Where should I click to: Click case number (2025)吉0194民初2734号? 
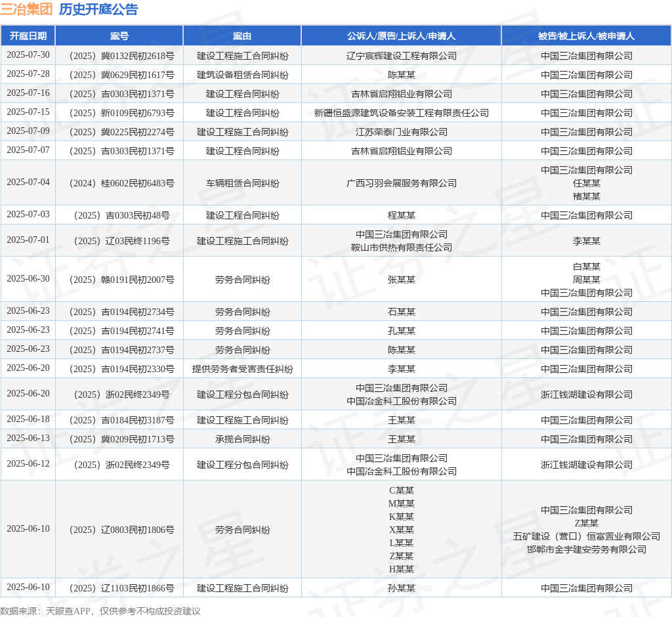(x=121, y=312)
